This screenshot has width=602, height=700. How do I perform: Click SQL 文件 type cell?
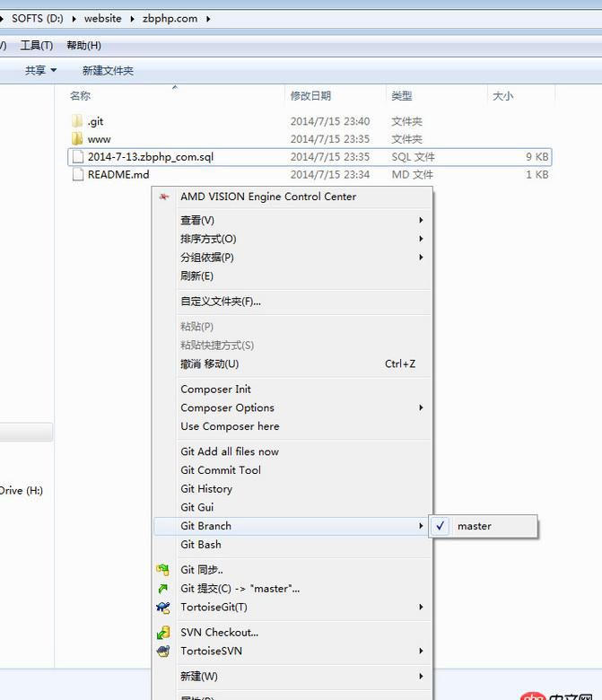tap(414, 157)
